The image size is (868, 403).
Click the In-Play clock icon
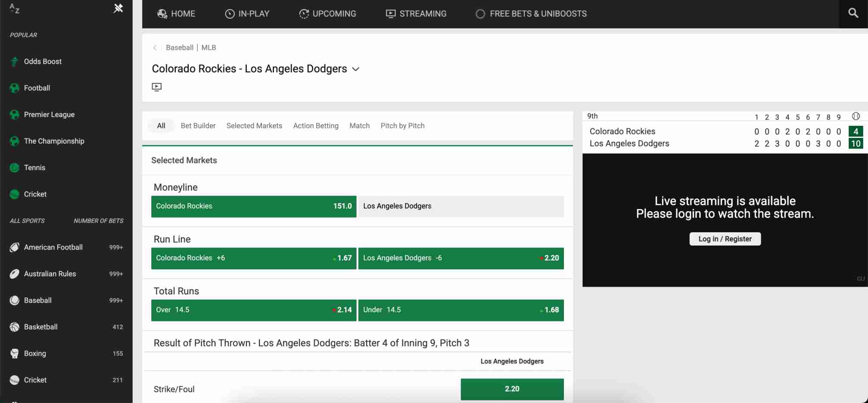230,14
